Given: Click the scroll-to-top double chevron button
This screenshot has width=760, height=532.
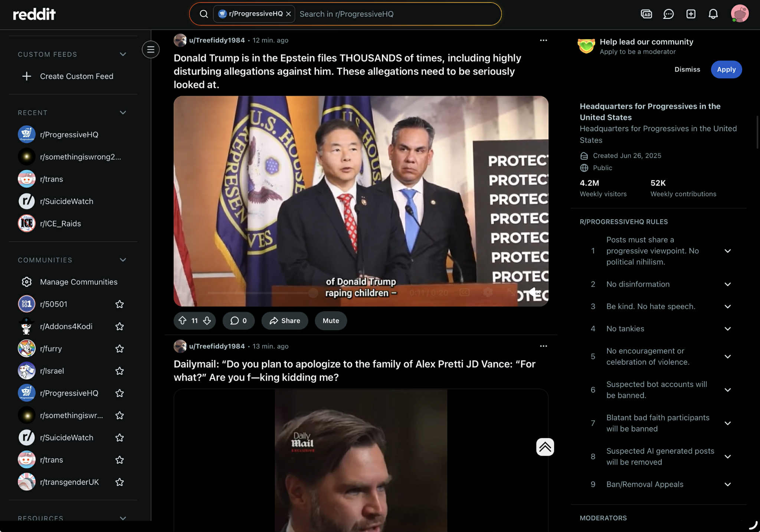Looking at the screenshot, I should 545,447.
